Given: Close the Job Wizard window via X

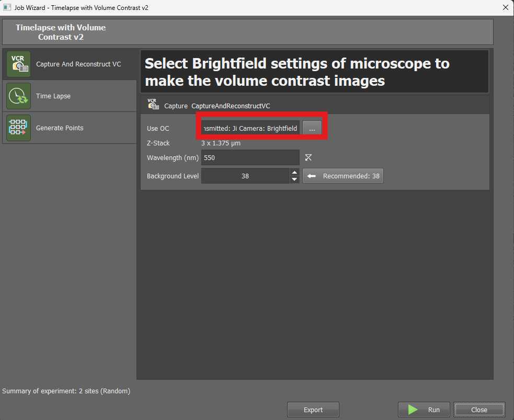Looking at the screenshot, I should tap(505, 7).
